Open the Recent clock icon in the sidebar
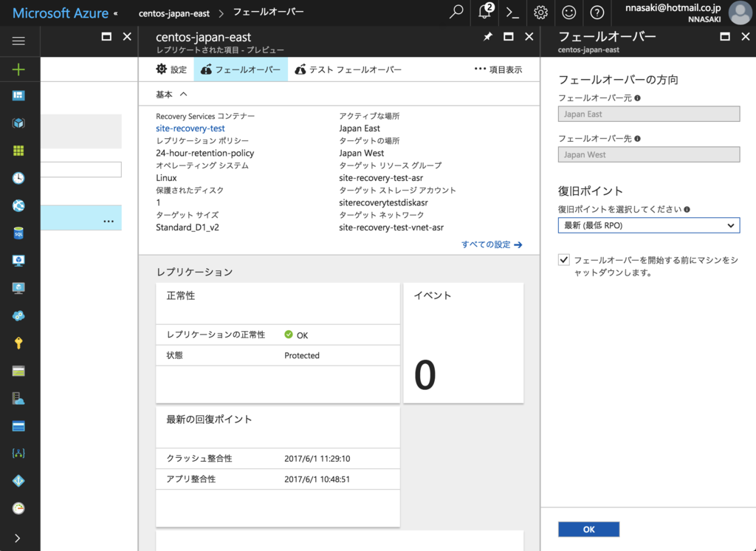This screenshot has height=551, width=756. pos(18,178)
